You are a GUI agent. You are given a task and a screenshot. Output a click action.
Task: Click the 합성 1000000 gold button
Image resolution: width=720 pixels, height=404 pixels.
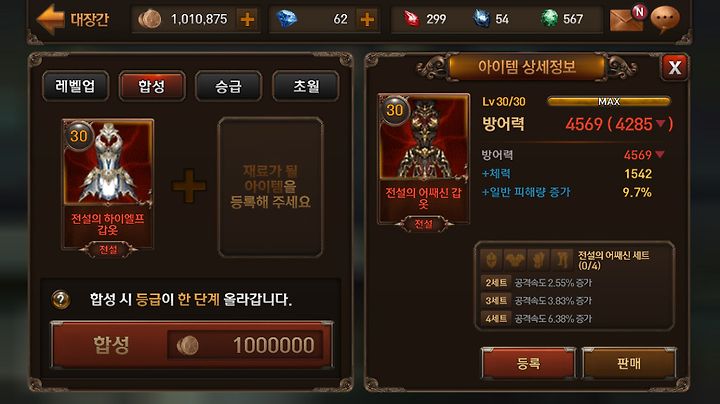192,345
